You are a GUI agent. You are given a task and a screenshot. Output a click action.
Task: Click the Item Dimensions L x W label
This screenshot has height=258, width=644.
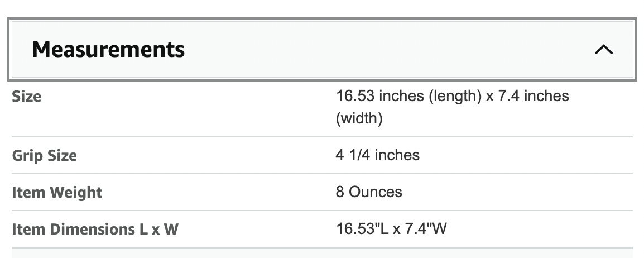[95, 230]
